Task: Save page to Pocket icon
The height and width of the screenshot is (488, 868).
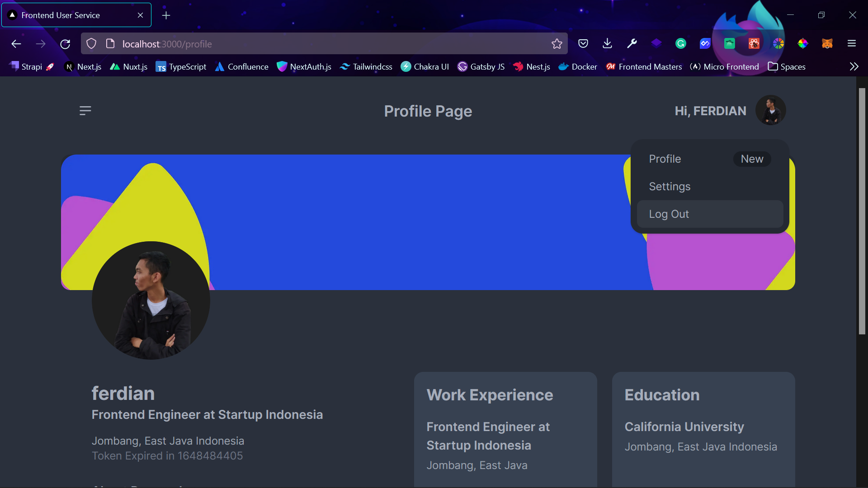Action: click(583, 44)
